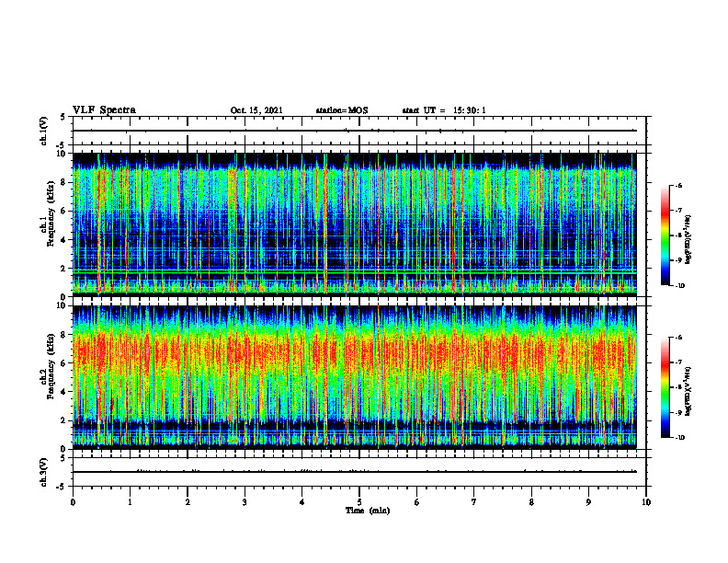This screenshot has width=728, height=563.
Task: Click the ch.2 spectrogram panel
Action: point(355,377)
